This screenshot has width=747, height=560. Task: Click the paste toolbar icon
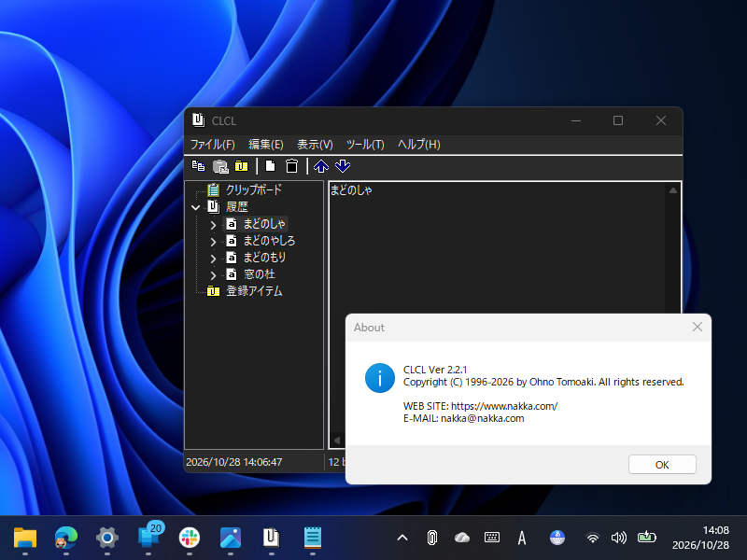220,166
